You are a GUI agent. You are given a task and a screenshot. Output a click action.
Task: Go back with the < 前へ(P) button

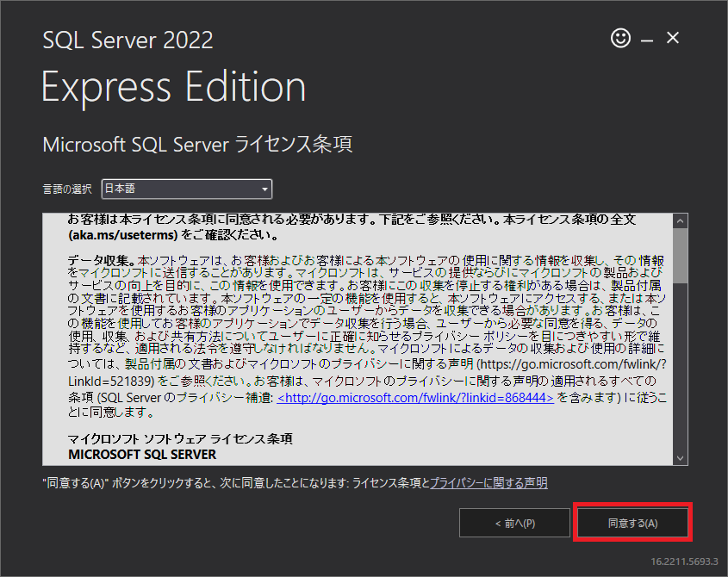(514, 523)
